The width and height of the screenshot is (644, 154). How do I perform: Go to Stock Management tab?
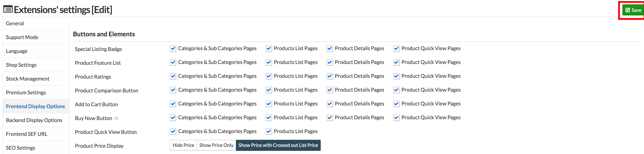28,79
